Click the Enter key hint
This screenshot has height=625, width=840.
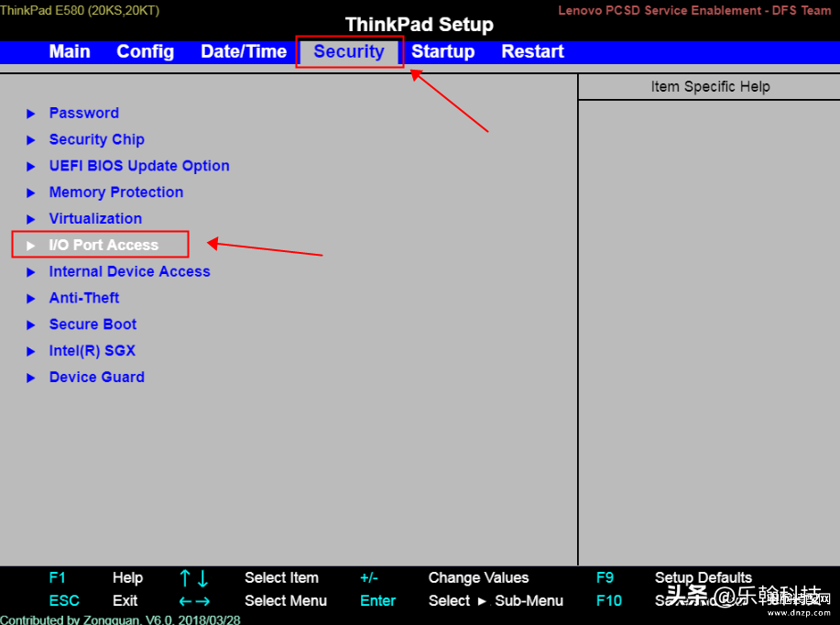pos(378,600)
